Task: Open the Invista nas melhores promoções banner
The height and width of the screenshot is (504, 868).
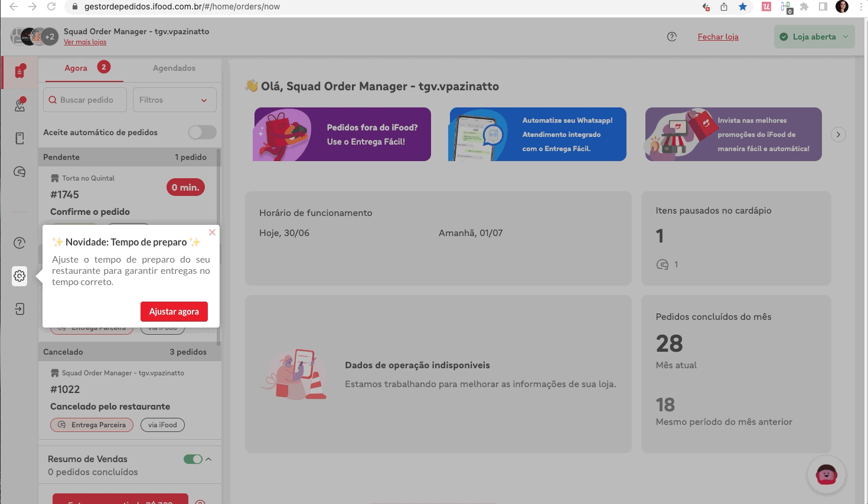Action: pos(733,134)
